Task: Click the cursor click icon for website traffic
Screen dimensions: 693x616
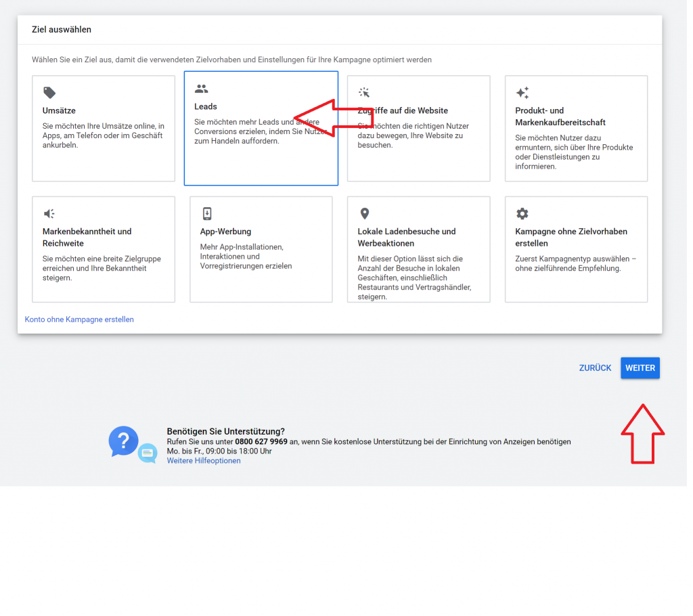Action: (x=364, y=93)
